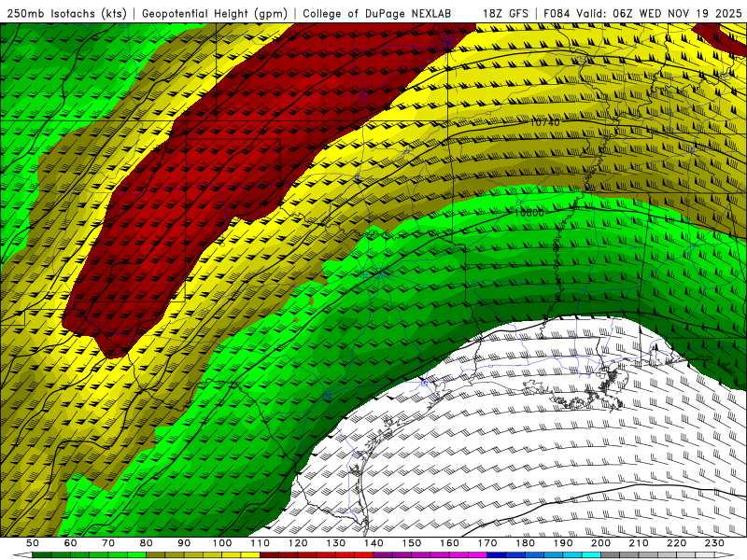Click the 190 label on the color scale
Image resolution: width=747 pixels, height=560 pixels.
pyautogui.click(x=563, y=543)
